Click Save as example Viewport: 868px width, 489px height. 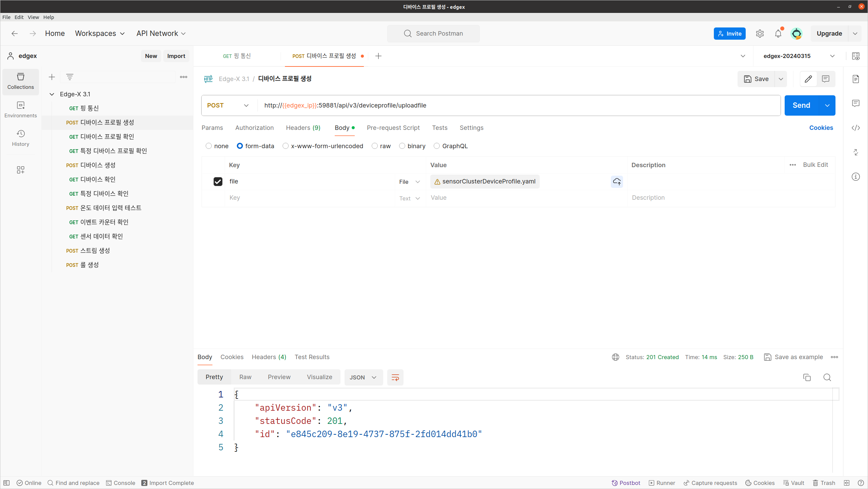pyautogui.click(x=793, y=357)
